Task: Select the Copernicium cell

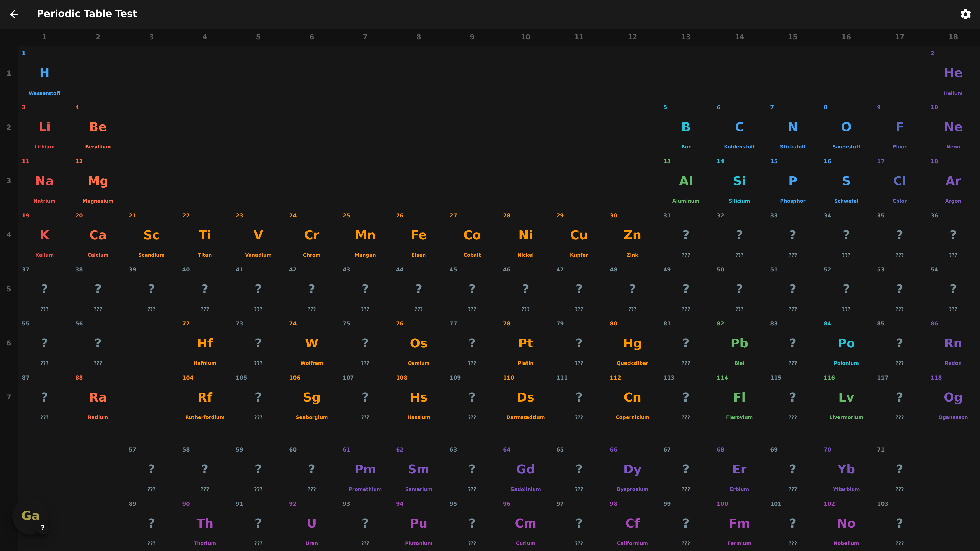Action: click(632, 397)
